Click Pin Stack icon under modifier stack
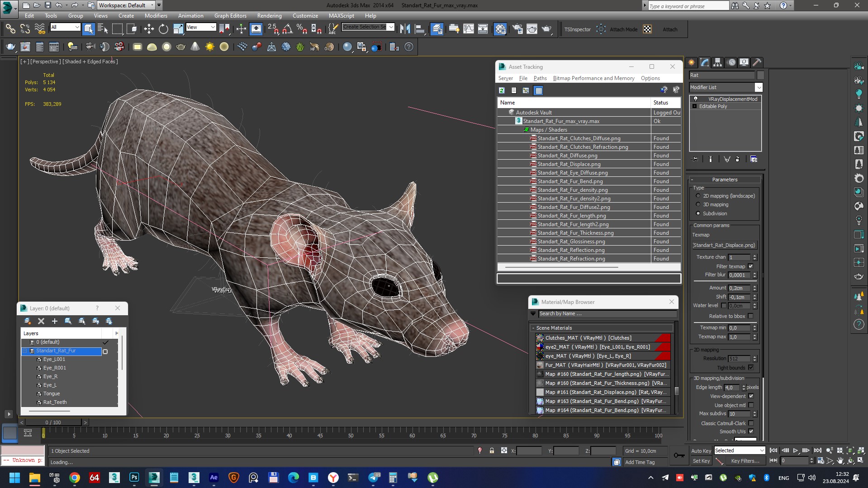Screen dimensions: 868x488 pyautogui.click(x=695, y=159)
